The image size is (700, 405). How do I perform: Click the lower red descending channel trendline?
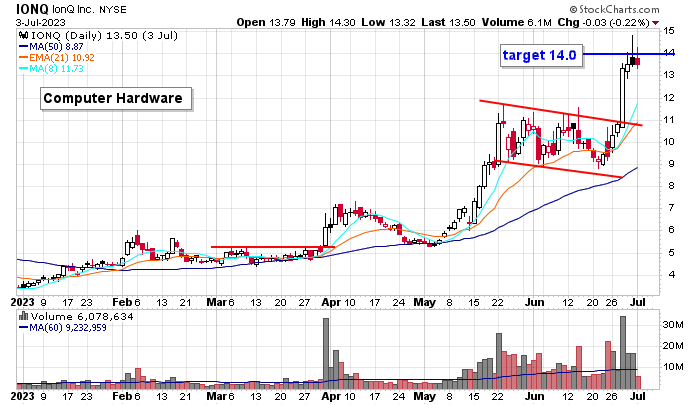(x=558, y=169)
